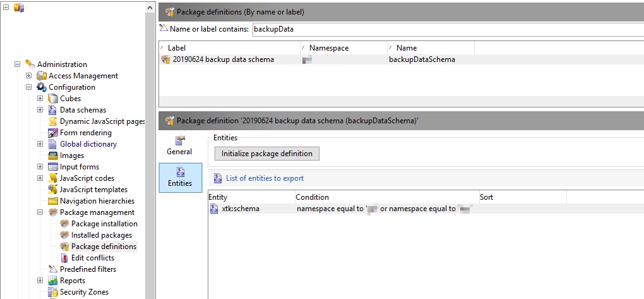Click the xtk:schema entity icon
The height and width of the screenshot is (299, 644).
coord(214,209)
